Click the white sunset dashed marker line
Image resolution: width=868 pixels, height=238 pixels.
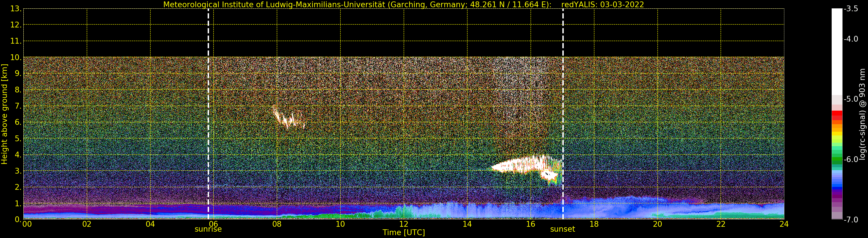[x=563, y=114]
